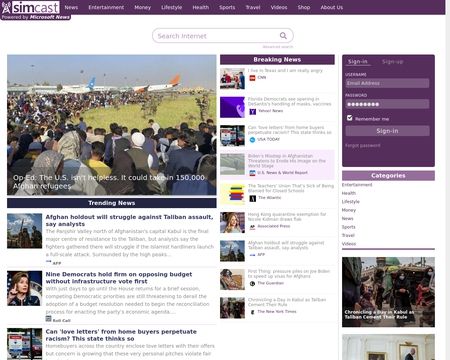Click the Roll Call source icon
450x360 pixels.
coord(48,319)
